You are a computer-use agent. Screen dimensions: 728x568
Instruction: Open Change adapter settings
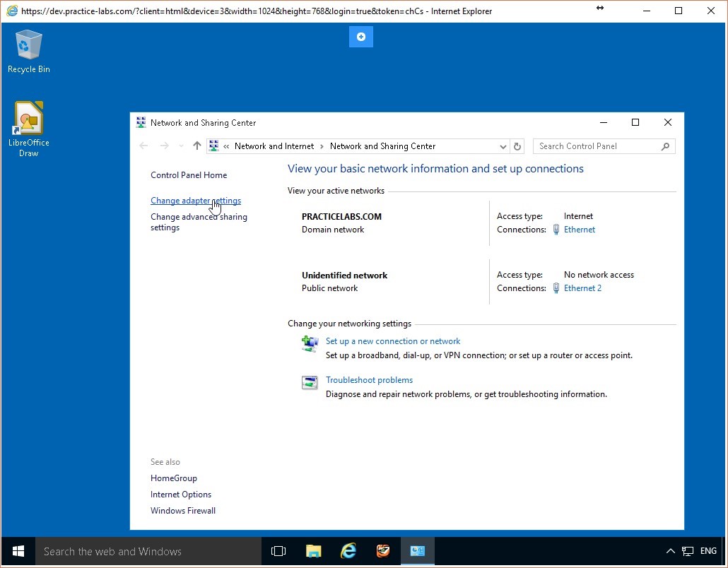click(x=196, y=201)
